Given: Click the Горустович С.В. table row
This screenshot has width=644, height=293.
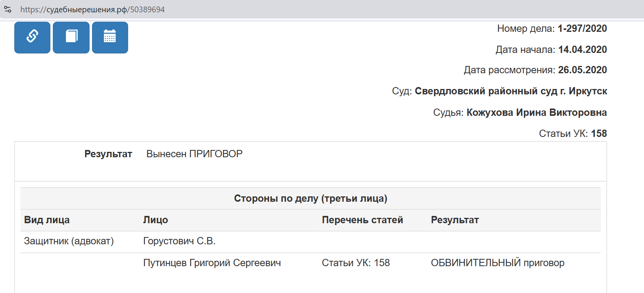Looking at the screenshot, I should click(x=179, y=241).
